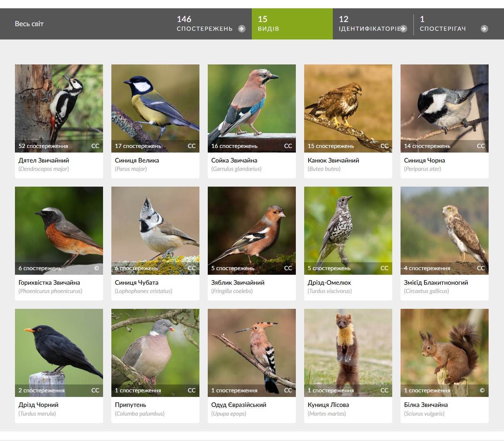Open the Сойка Звичайна species link
Image resolution: width=504 pixels, height=441 pixels.
coord(234,160)
